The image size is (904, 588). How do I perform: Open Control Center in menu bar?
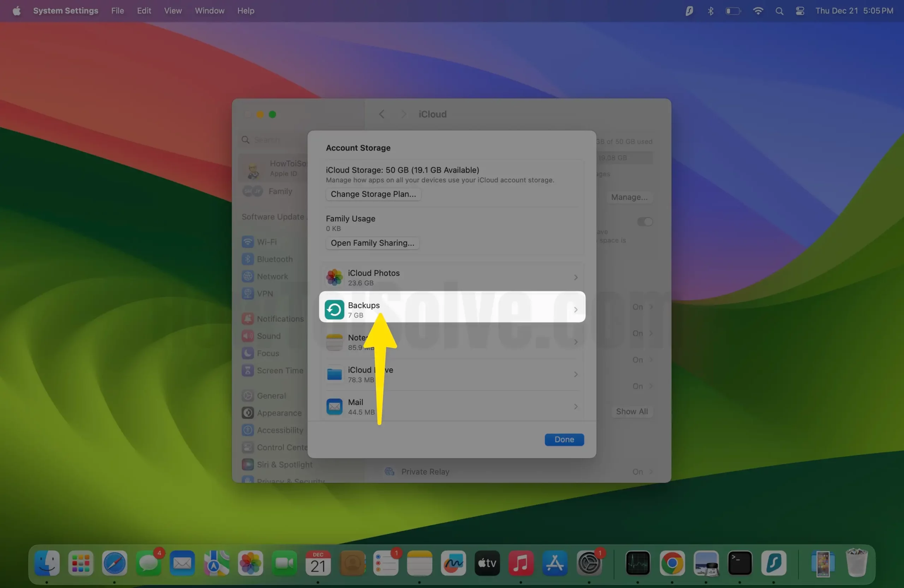(800, 11)
